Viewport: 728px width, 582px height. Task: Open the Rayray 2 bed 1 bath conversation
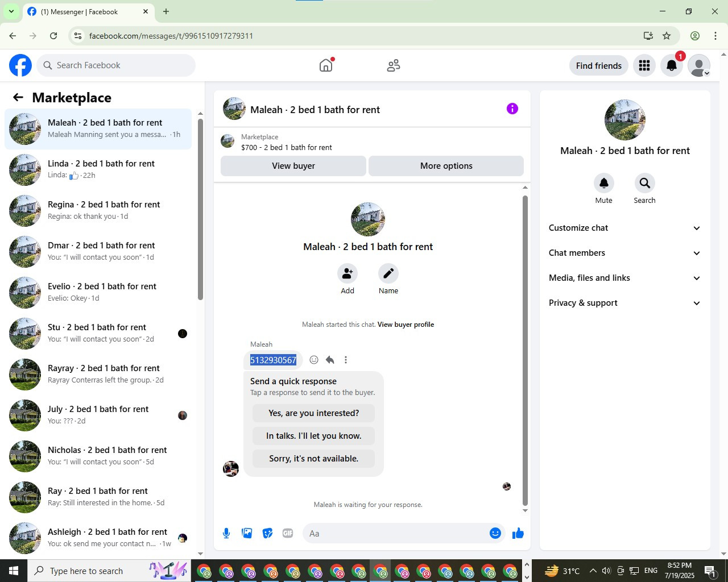[x=98, y=375]
